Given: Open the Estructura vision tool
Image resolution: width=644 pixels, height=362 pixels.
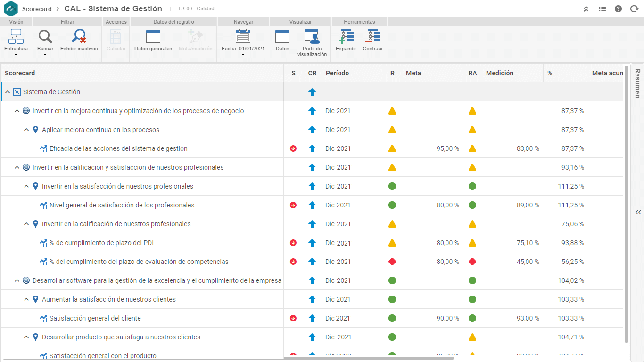Looking at the screenshot, I should (x=16, y=42).
